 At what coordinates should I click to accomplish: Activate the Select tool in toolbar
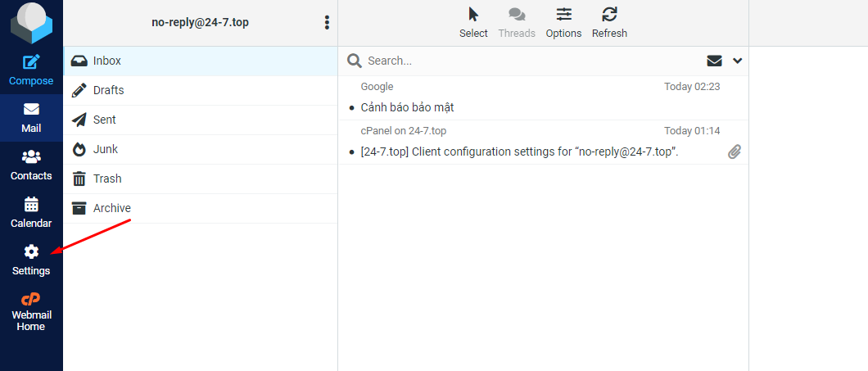click(473, 23)
